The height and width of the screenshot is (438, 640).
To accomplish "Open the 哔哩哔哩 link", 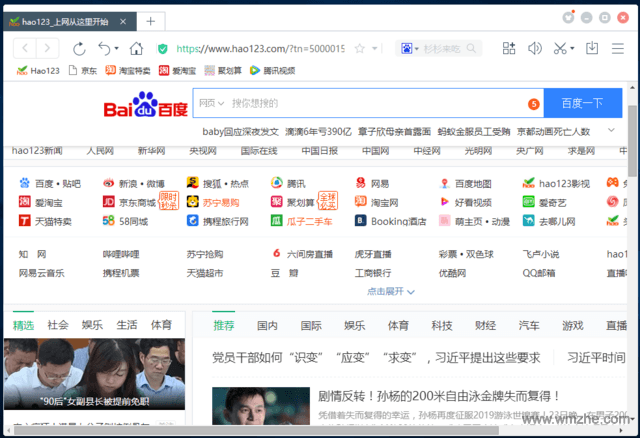I will 121,254.
